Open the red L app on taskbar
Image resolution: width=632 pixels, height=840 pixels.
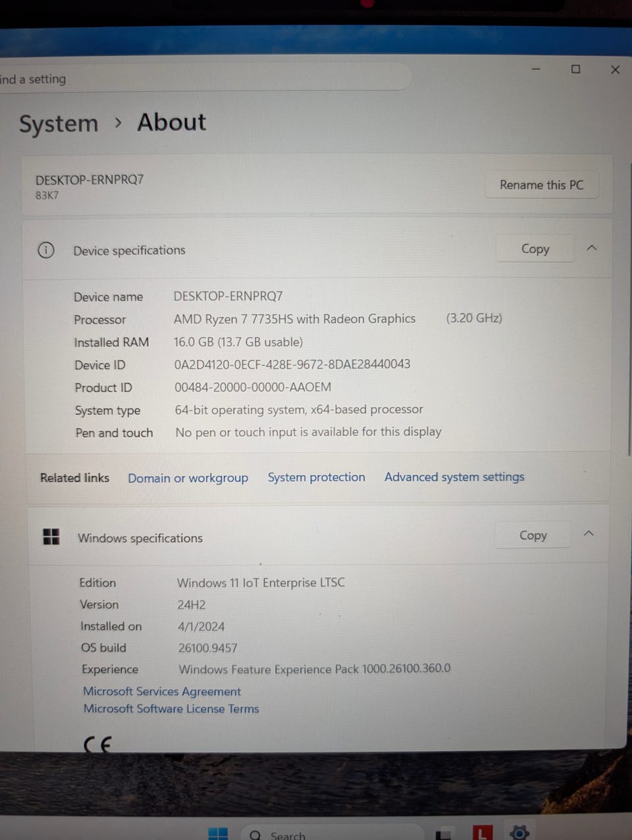[483, 833]
